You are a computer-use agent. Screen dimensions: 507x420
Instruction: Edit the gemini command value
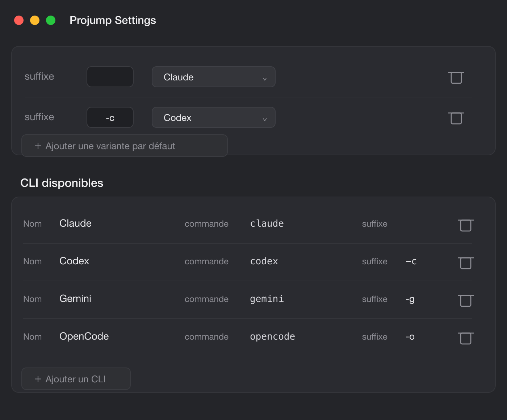tap(267, 299)
